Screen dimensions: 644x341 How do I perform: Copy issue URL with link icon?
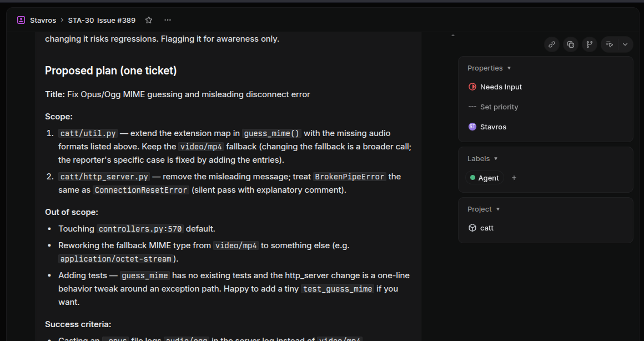coord(552,44)
